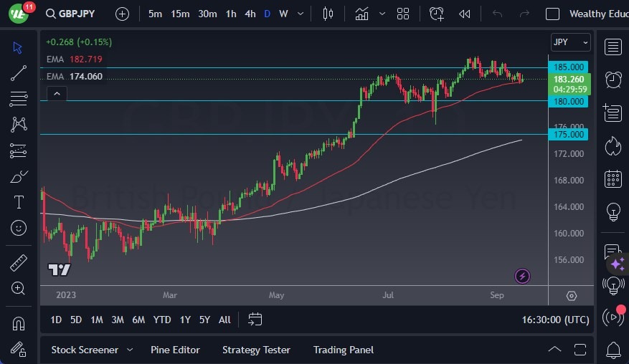Set chart range to YTD
This screenshot has height=364, width=629.
pos(162,320)
